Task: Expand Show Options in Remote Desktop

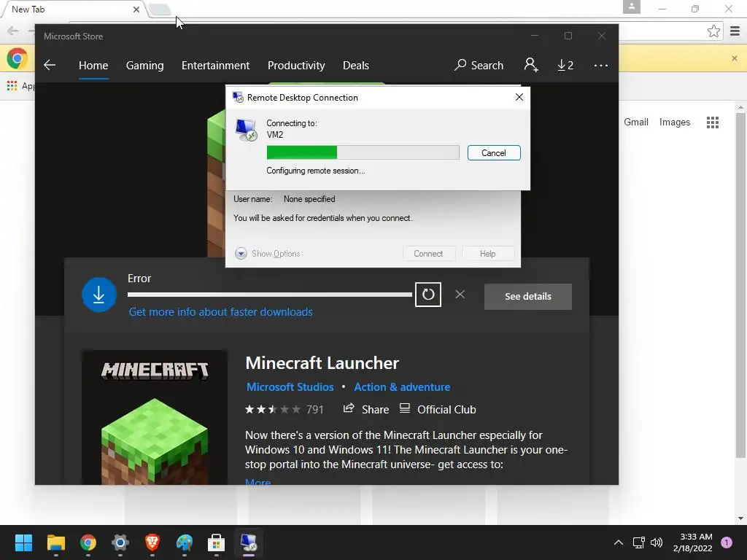Action: [268, 254]
